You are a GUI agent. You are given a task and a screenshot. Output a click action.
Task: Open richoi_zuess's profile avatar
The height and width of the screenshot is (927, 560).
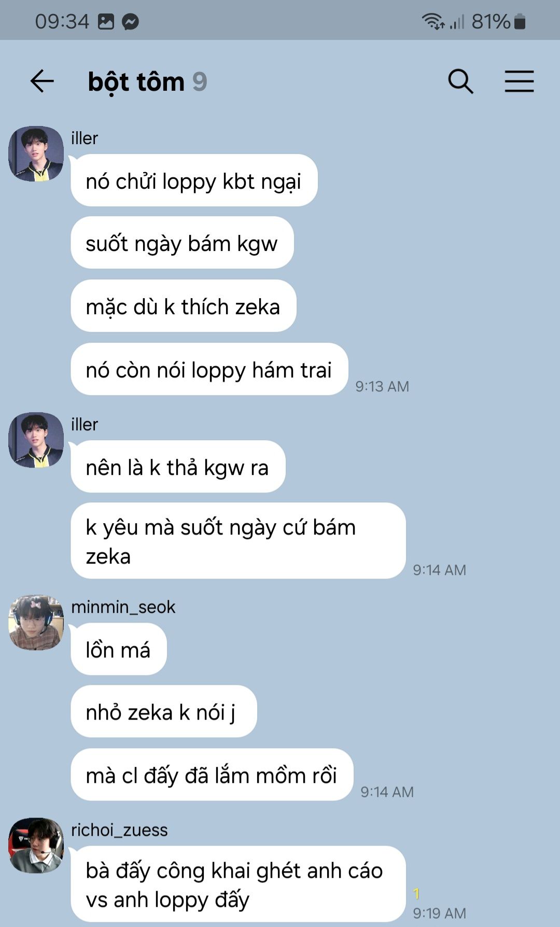[x=36, y=846]
